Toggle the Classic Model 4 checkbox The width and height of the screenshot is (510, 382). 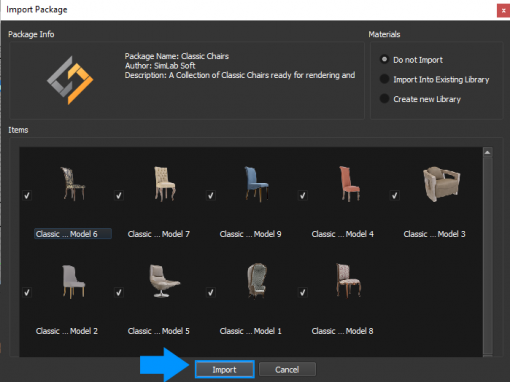[x=303, y=195]
